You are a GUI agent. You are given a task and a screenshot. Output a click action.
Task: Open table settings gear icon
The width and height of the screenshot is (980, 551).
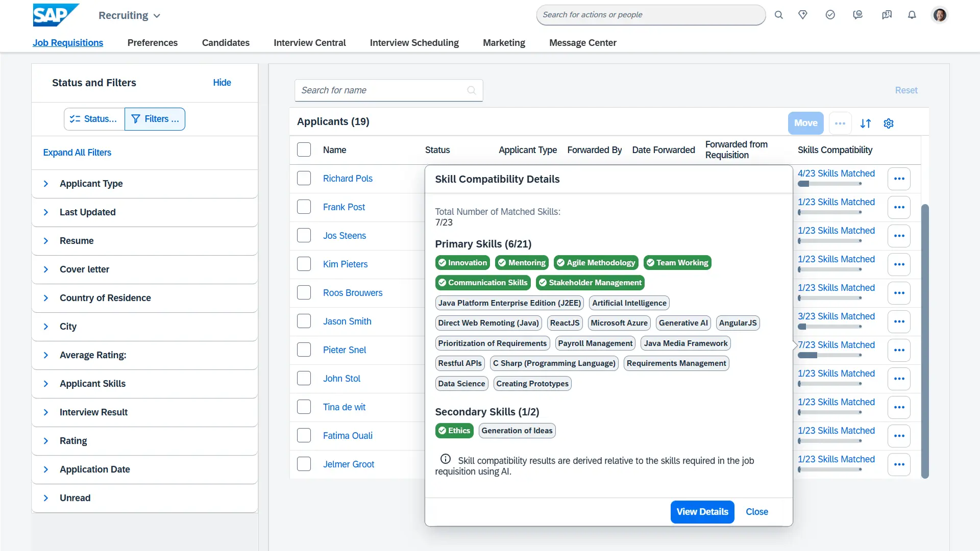tap(889, 123)
